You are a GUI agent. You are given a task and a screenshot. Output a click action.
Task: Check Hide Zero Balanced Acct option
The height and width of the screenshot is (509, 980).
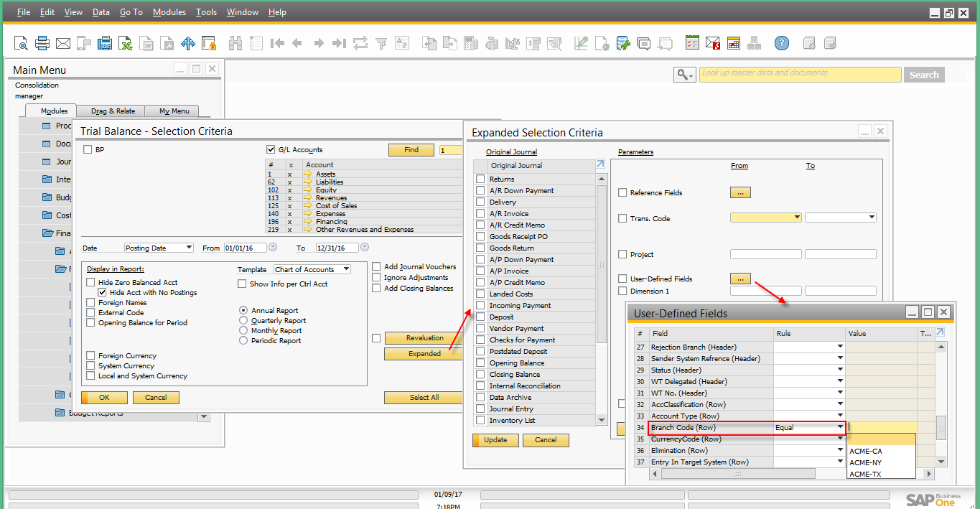(91, 283)
